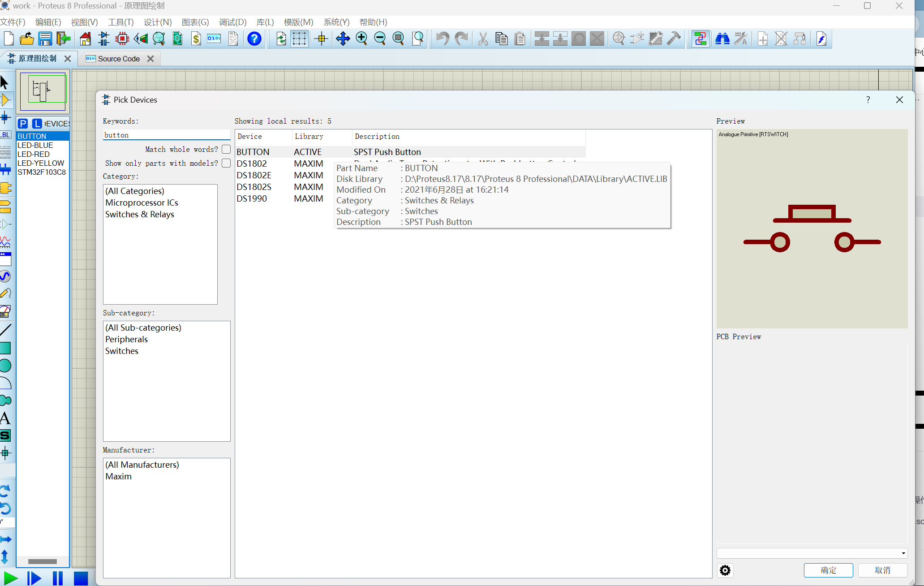This screenshot has width=924, height=586.
Task: Select 'Peripherals' sub-category
Action: [127, 339]
